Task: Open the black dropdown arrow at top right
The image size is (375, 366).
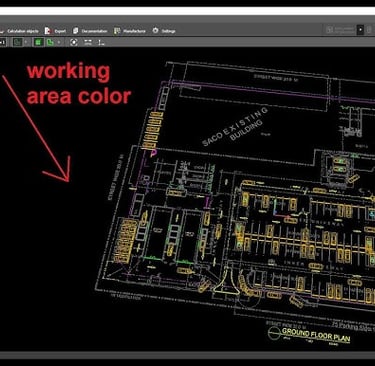Action: (x=360, y=30)
